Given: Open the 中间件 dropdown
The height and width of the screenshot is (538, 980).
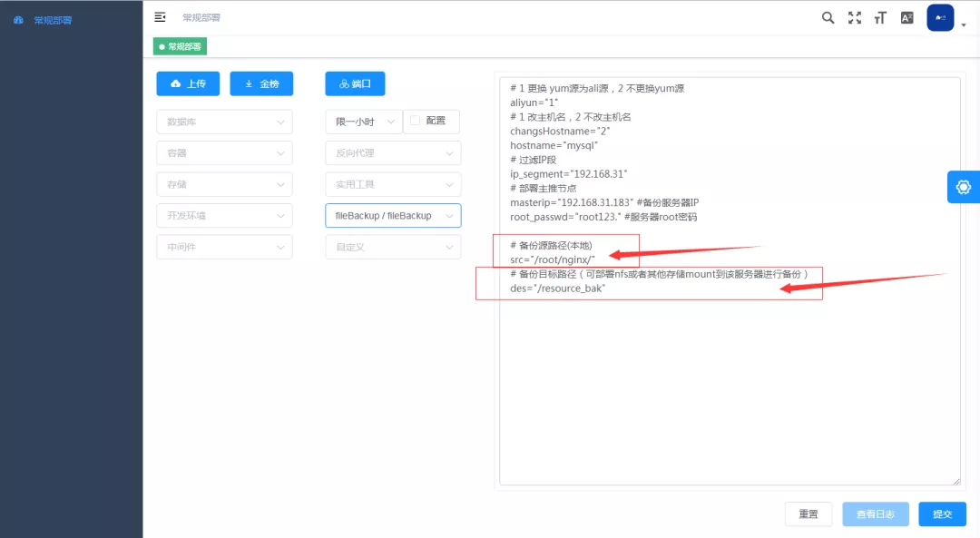Looking at the screenshot, I should (x=224, y=247).
